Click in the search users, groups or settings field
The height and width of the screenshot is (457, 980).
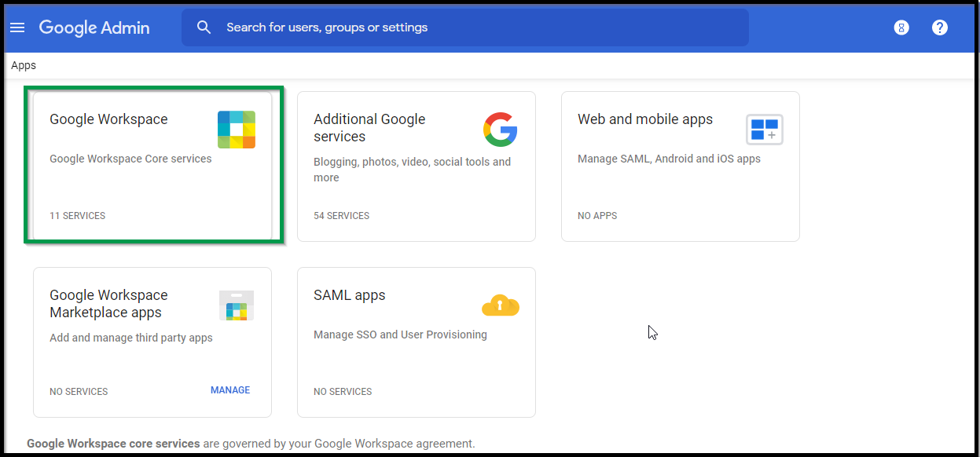464,27
